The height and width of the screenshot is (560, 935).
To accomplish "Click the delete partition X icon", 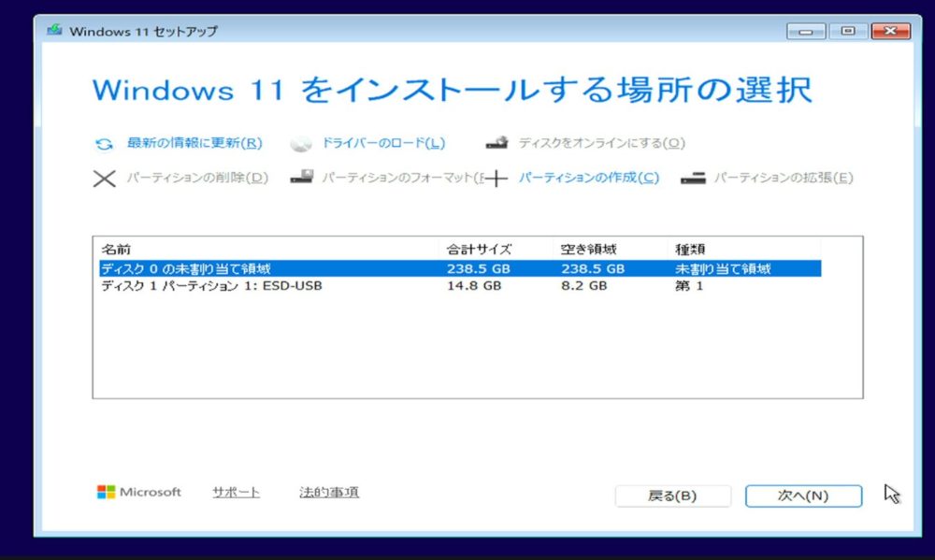I will pos(105,179).
